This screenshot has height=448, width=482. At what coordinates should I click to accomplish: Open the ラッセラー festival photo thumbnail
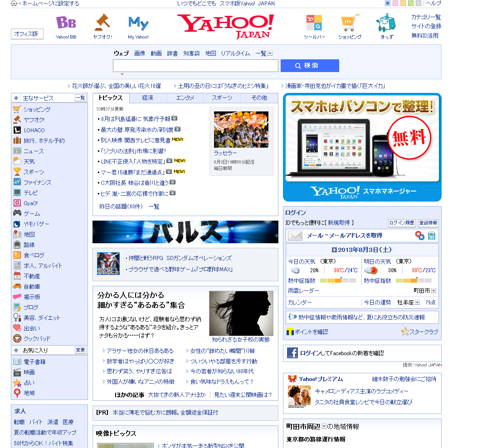241,130
